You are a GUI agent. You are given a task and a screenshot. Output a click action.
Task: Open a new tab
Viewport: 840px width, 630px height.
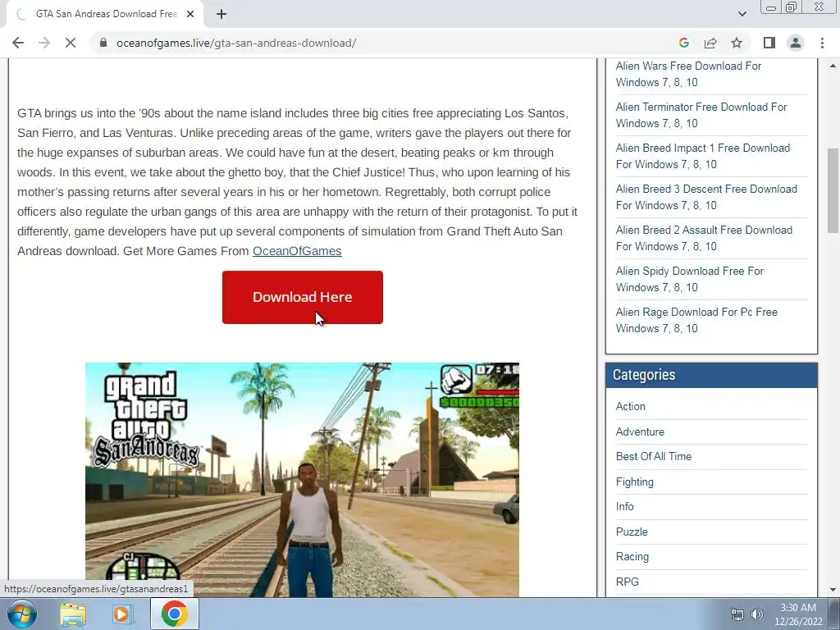pyautogui.click(x=221, y=14)
